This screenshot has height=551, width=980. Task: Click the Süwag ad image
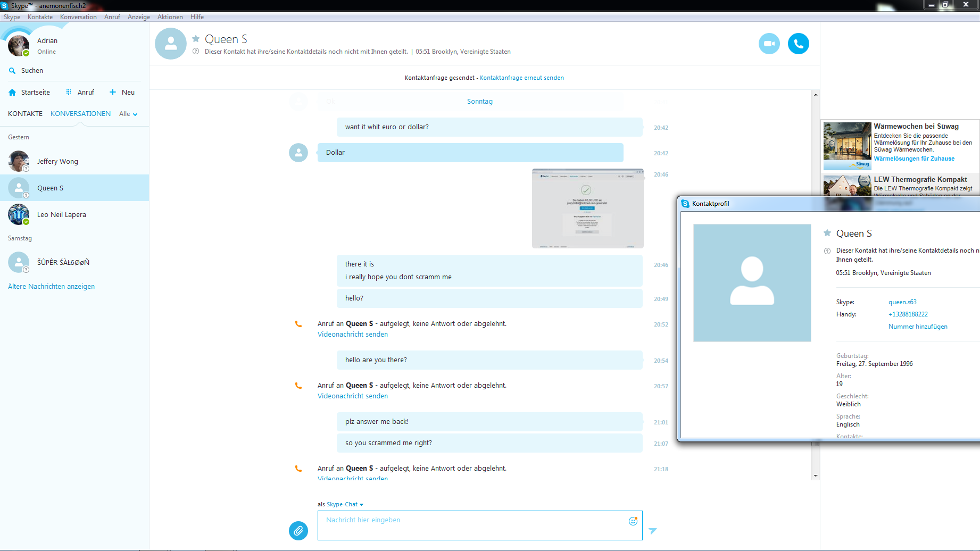pos(847,146)
